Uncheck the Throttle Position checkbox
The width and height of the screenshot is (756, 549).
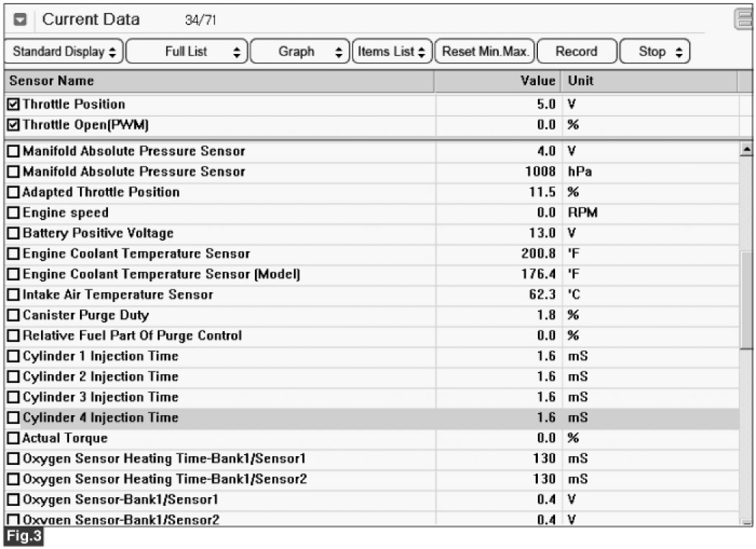click(x=14, y=104)
